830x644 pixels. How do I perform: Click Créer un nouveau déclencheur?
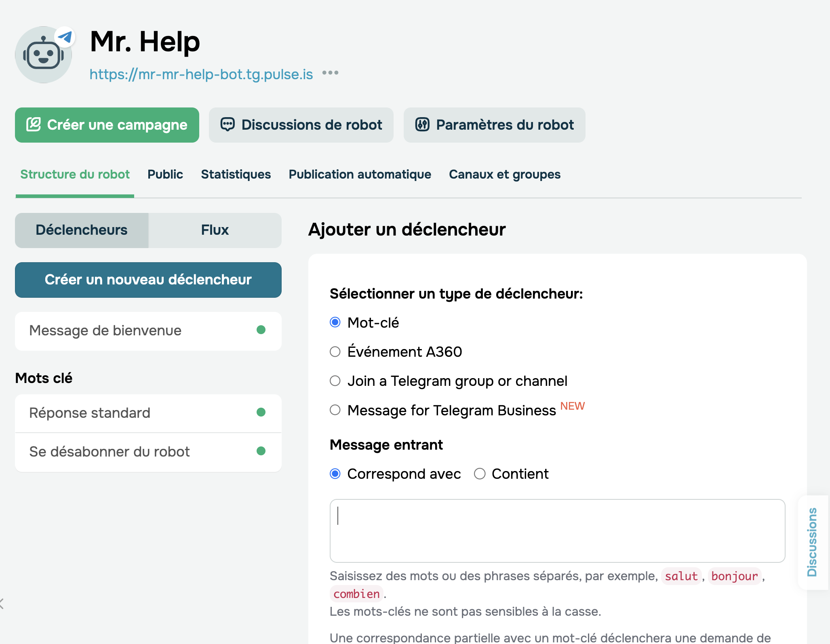pyautogui.click(x=148, y=280)
